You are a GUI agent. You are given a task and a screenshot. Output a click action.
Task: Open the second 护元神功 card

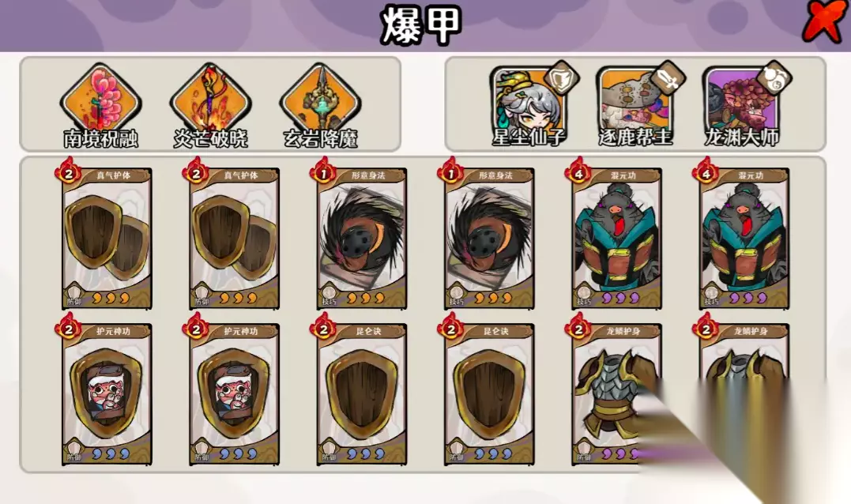235,394
